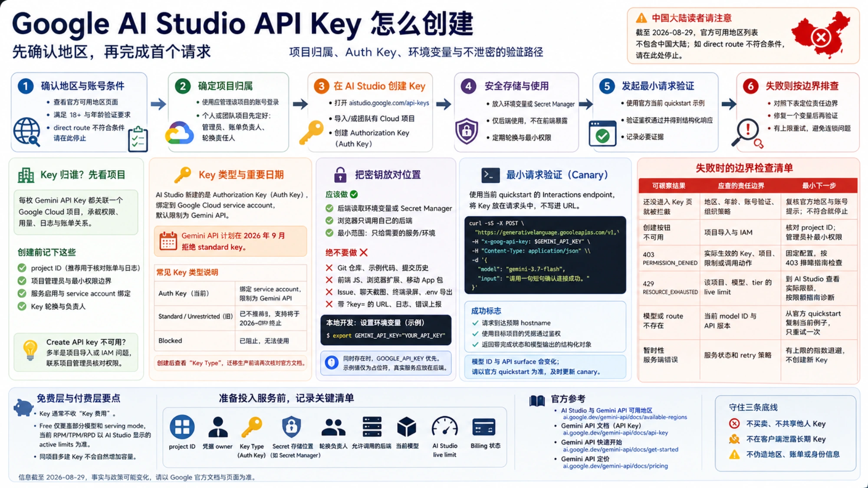Click the 准备投入服务前，记录关键清单 heading

coord(286,398)
